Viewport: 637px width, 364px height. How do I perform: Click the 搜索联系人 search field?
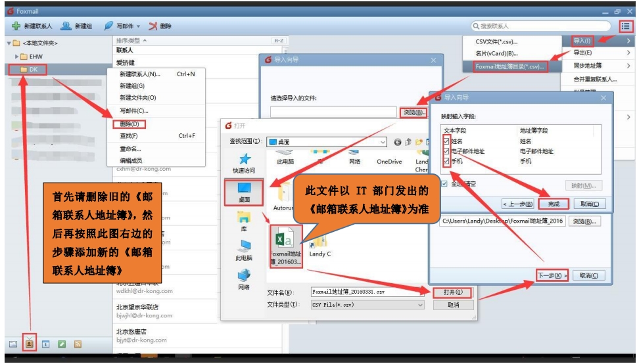(541, 26)
